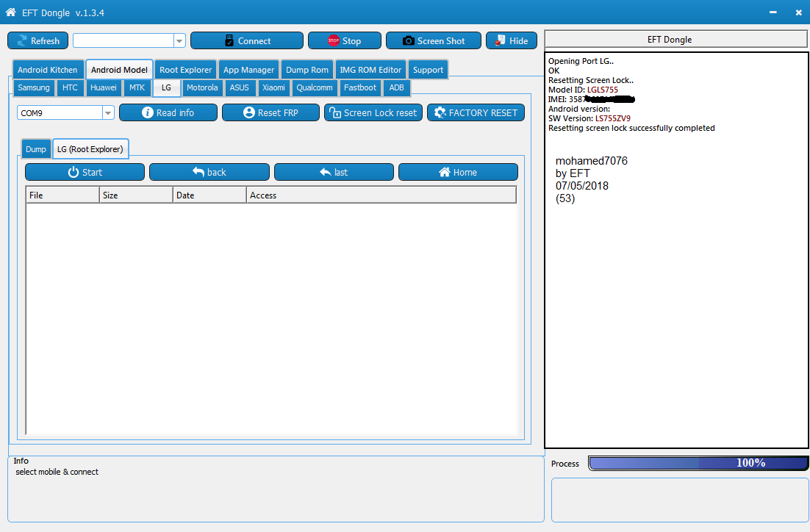
Task: Select the ADB tab
Action: pyautogui.click(x=396, y=87)
